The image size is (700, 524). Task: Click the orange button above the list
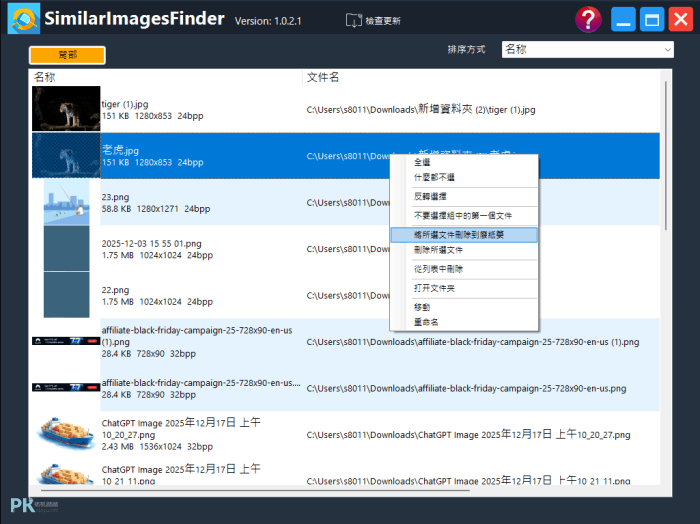point(67,55)
